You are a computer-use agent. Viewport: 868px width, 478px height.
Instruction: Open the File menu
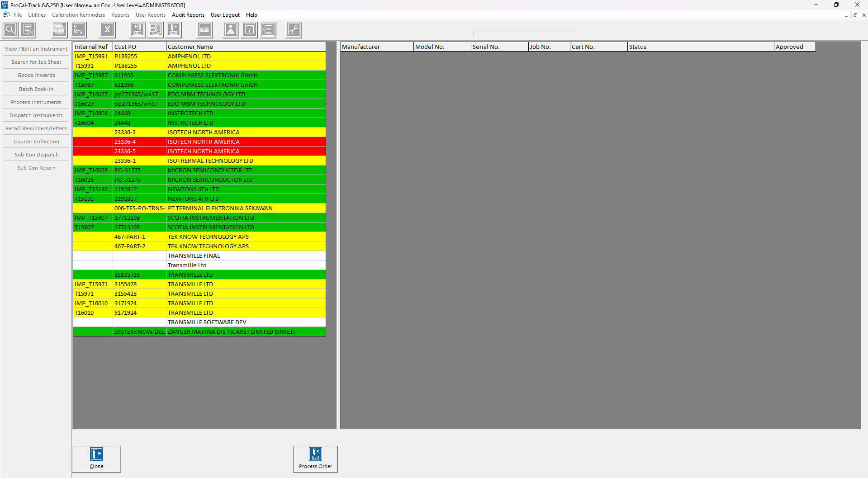click(x=18, y=15)
